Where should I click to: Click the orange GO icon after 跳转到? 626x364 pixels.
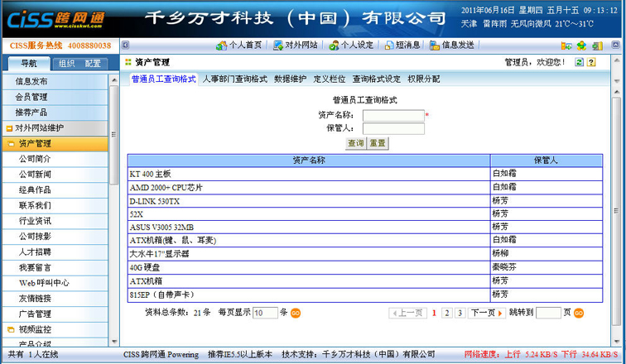click(579, 314)
